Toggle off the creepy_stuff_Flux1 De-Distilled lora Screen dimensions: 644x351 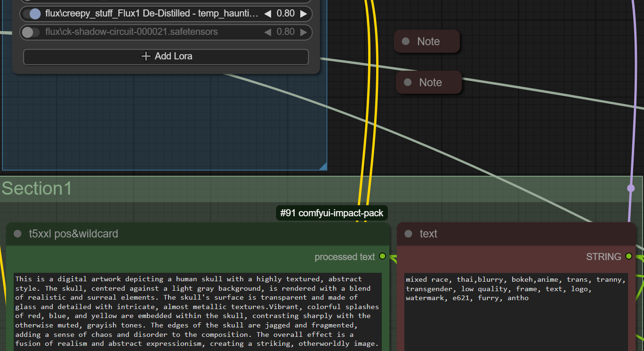click(32, 14)
